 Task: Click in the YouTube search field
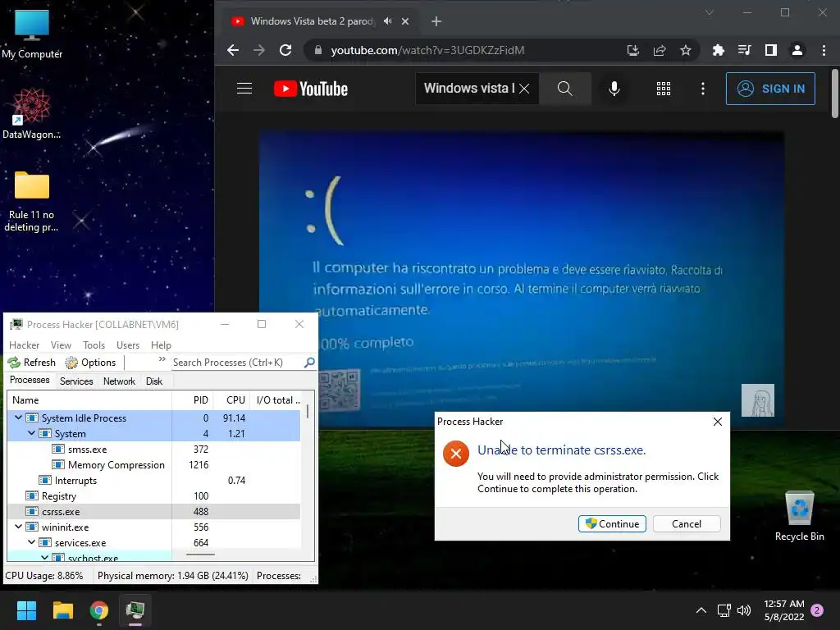468,89
